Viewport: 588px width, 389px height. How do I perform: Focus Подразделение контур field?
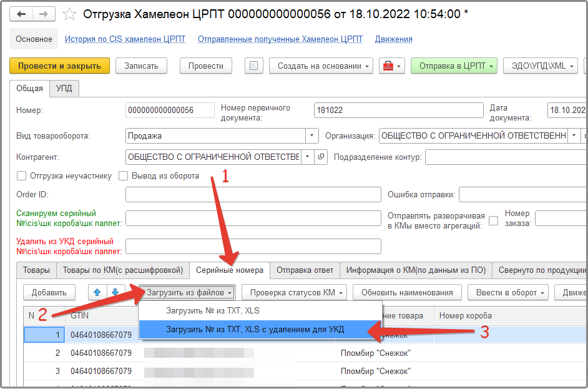click(x=506, y=157)
